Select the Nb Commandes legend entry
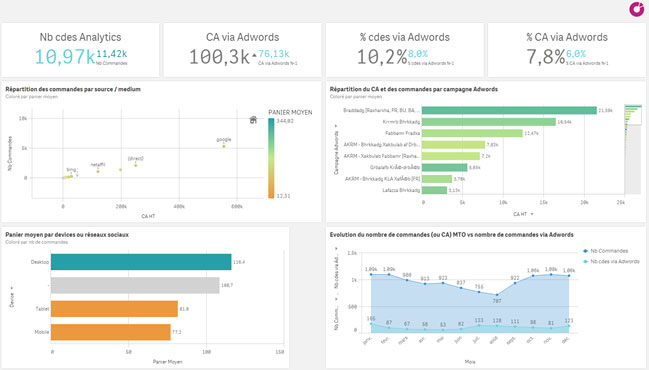This screenshot has width=649, height=370. [606, 251]
